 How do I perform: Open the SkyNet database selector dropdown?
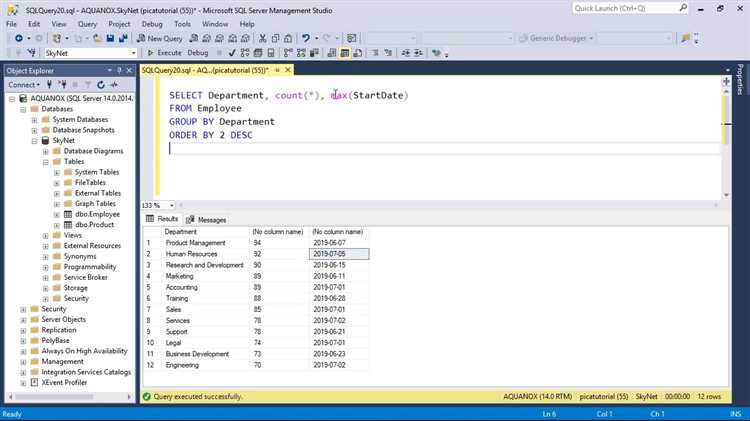click(134, 53)
